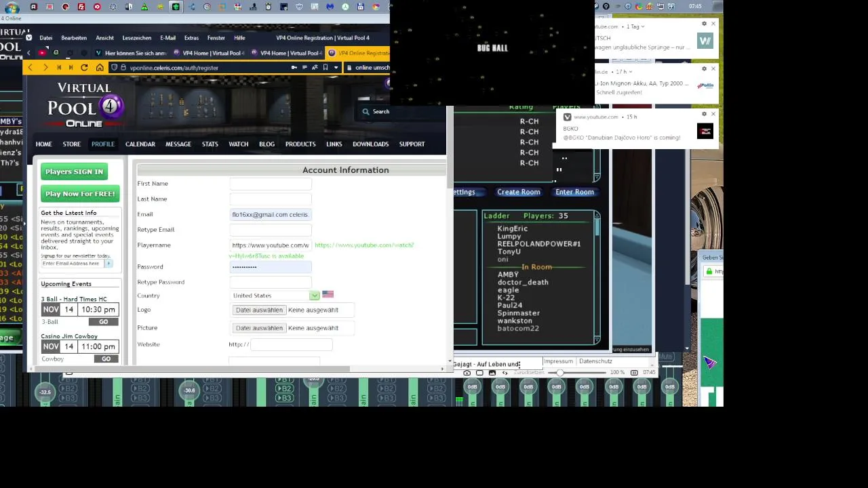
Task: Submit the newsletter email arrow button
Action: 108,264
